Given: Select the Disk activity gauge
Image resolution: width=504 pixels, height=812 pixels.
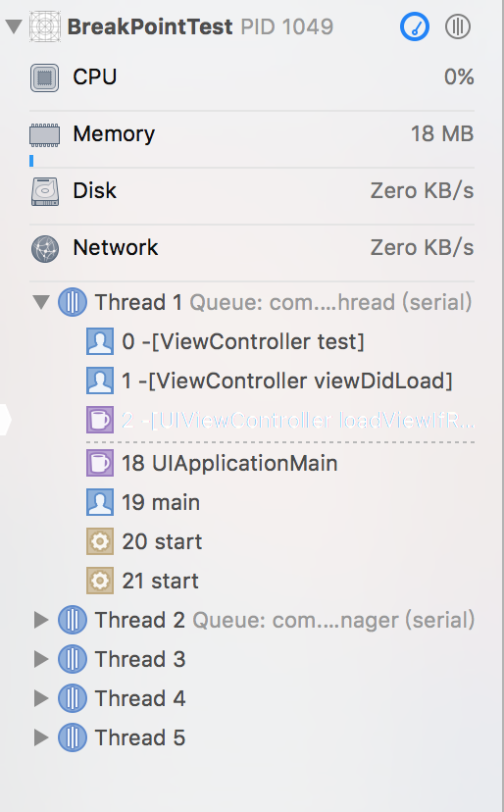Looking at the screenshot, I should (252, 191).
